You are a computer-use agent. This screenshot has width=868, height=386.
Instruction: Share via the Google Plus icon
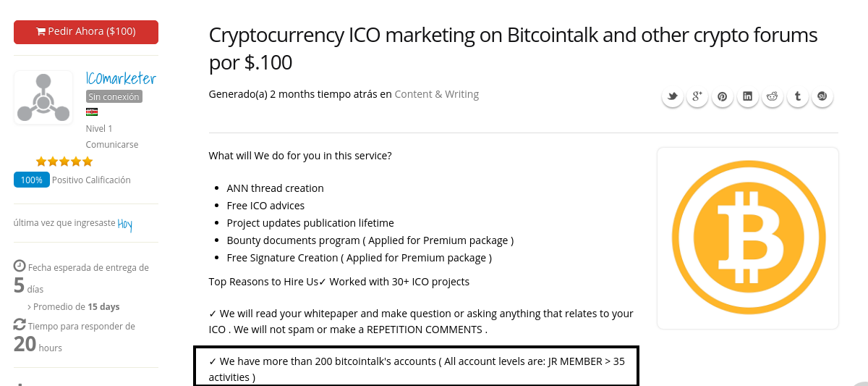pos(697,96)
